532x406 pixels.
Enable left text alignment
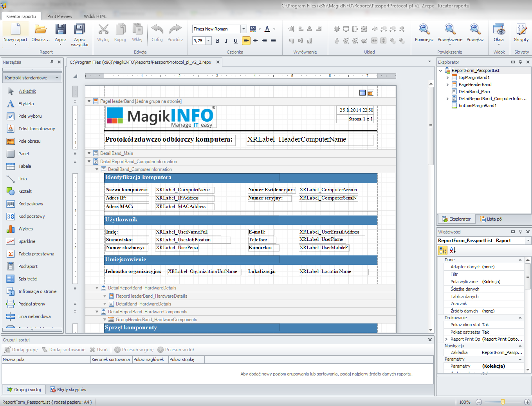coord(246,41)
